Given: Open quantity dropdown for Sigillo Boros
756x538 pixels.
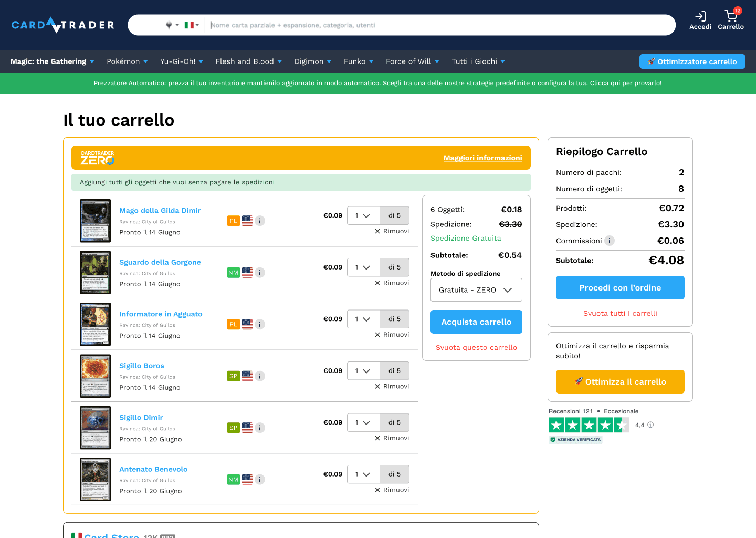Looking at the screenshot, I should click(363, 371).
